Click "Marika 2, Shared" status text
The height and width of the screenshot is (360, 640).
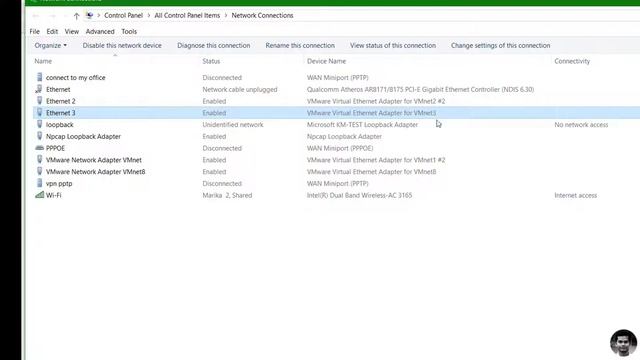pos(227,196)
